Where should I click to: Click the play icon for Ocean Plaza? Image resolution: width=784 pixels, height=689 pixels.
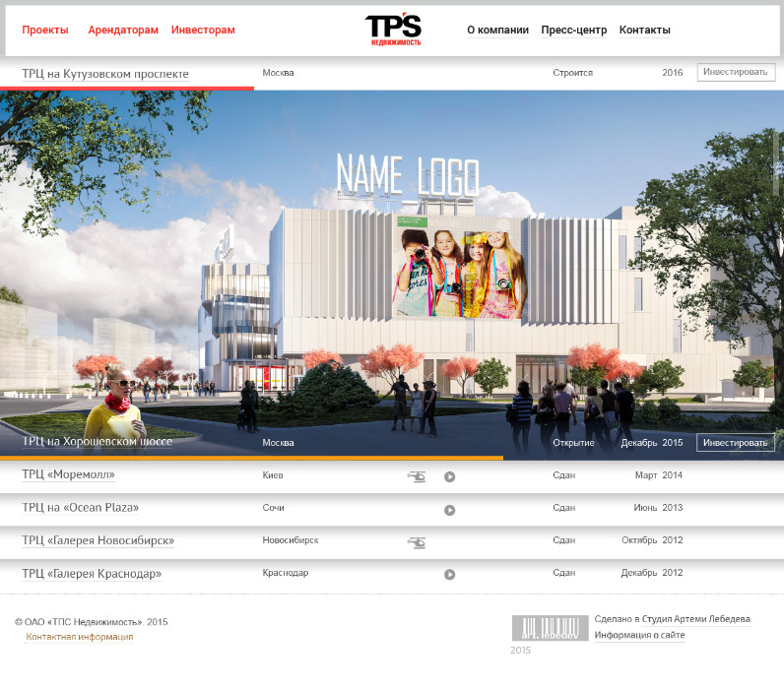[449, 510]
